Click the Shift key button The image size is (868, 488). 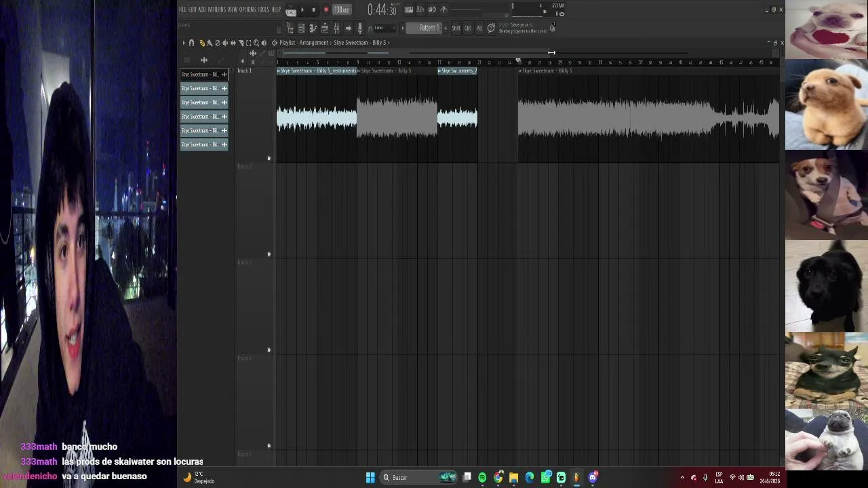click(x=456, y=28)
